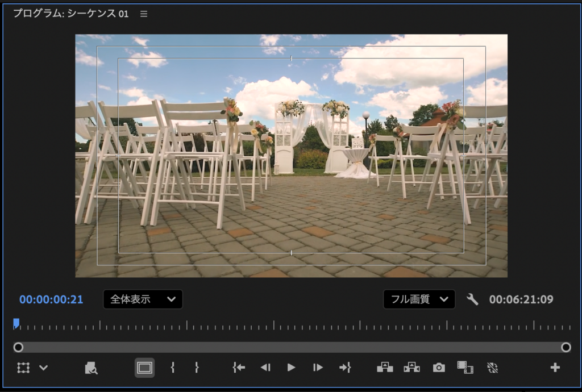The width and height of the screenshot is (582, 392).
Task: Open the 全体表示 zoom level dropdown
Action: 143,299
